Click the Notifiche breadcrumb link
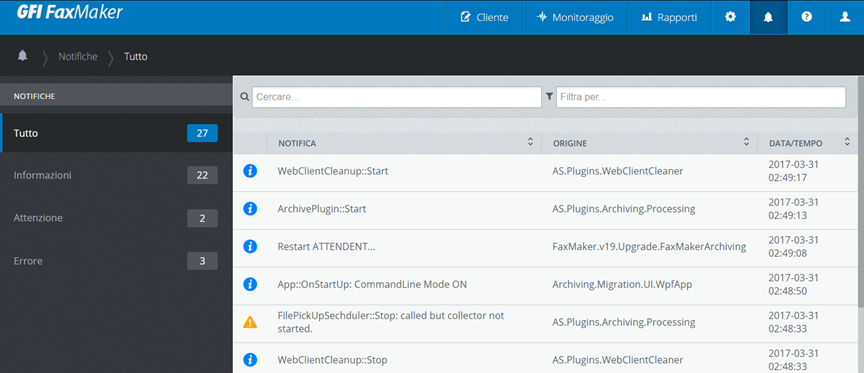 78,56
